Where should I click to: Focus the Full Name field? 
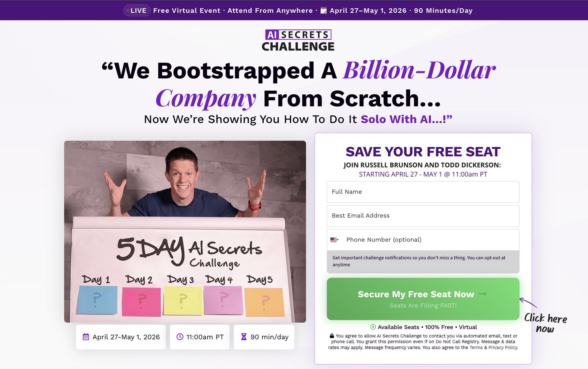423,192
